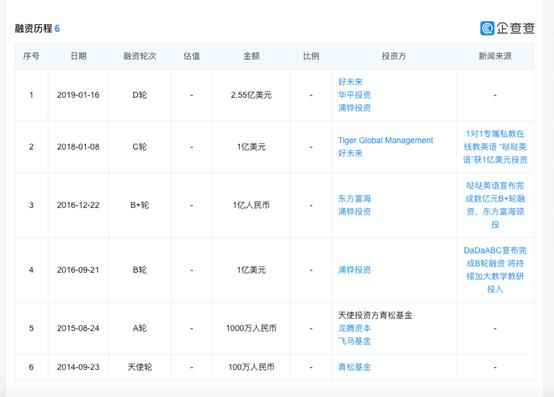Select the C轮 round cell
The width and height of the screenshot is (554, 397).
140,147
